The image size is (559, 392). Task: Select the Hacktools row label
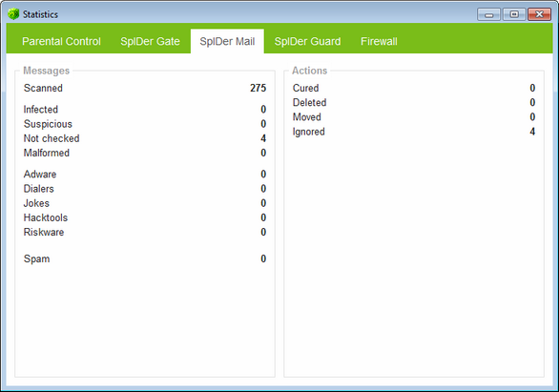(x=46, y=217)
